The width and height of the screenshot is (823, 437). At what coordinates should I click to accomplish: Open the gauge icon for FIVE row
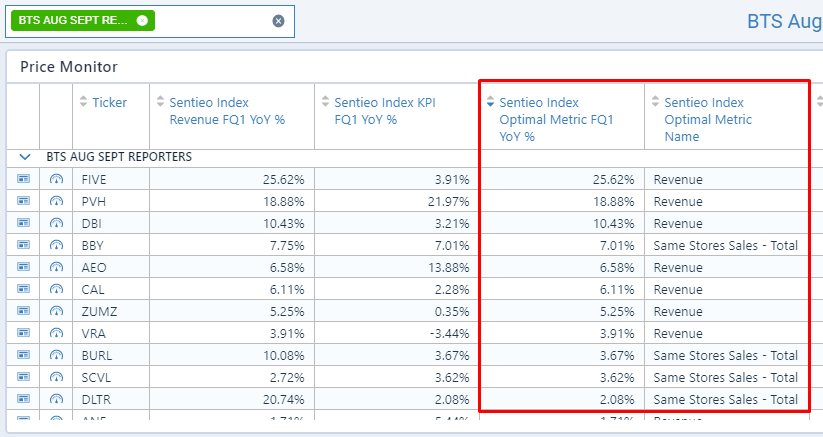coord(56,179)
